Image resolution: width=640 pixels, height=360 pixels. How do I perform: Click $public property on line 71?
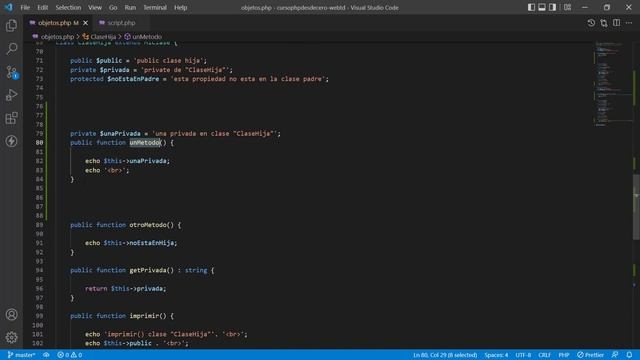109,60
